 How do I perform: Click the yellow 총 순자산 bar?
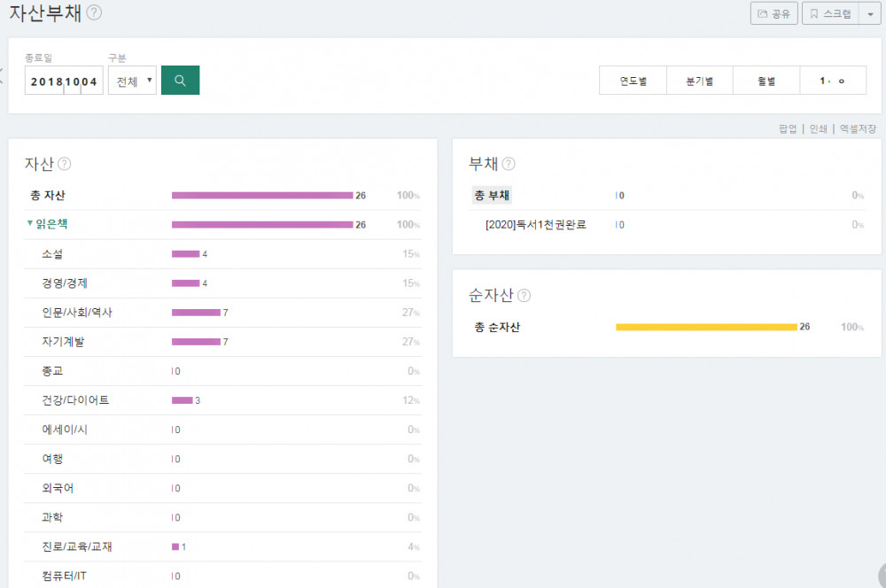click(x=706, y=327)
